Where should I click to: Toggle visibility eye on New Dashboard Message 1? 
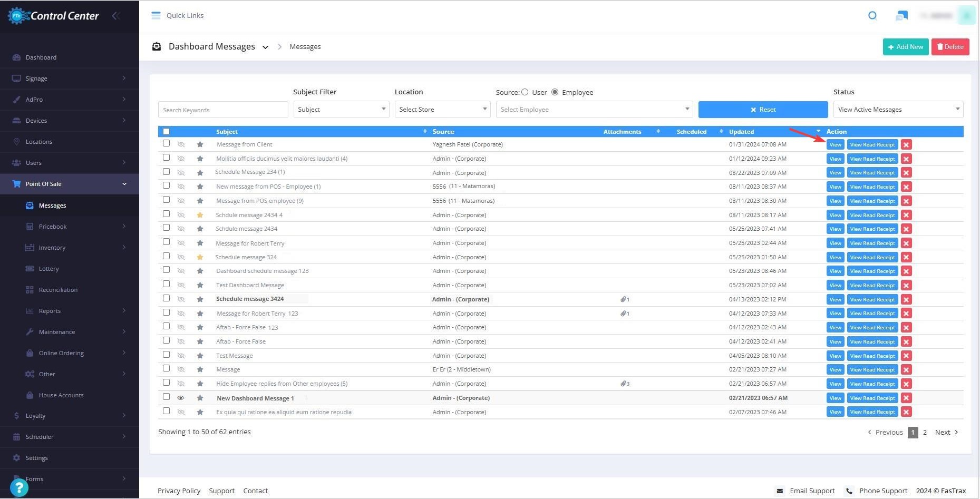coord(181,398)
